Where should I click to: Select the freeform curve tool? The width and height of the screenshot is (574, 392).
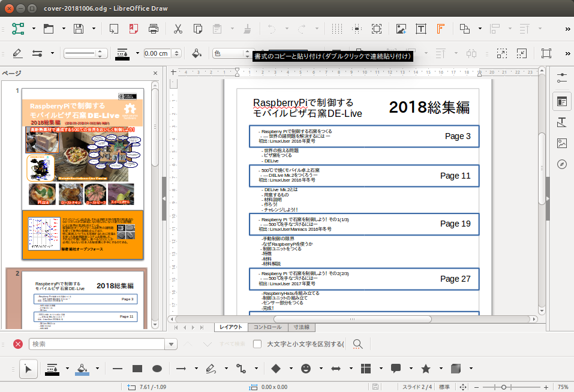pos(211,369)
